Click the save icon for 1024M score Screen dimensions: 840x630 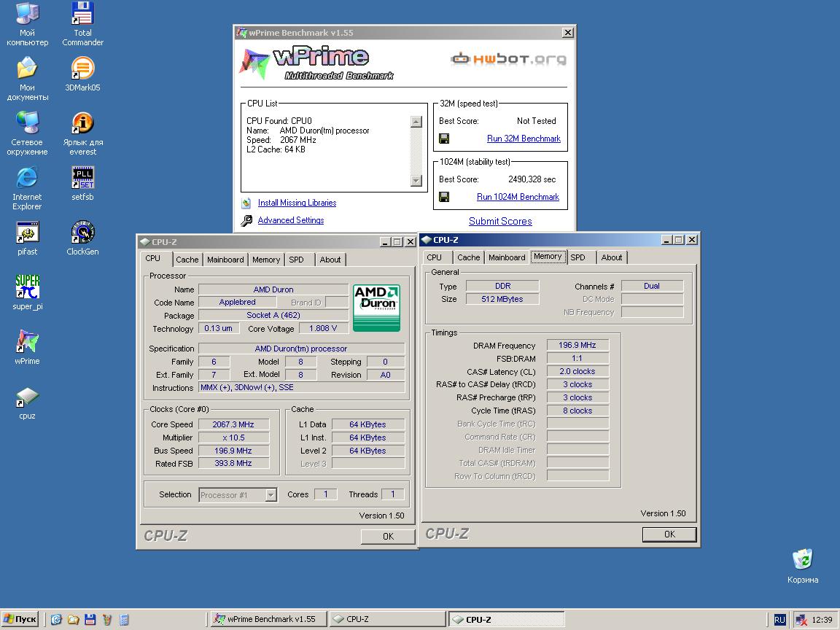(444, 197)
